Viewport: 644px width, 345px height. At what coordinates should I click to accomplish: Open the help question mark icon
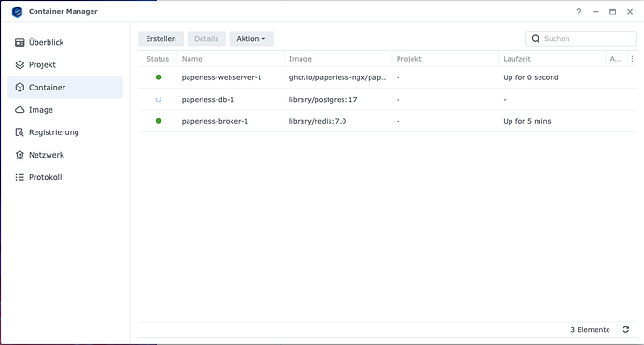(579, 12)
